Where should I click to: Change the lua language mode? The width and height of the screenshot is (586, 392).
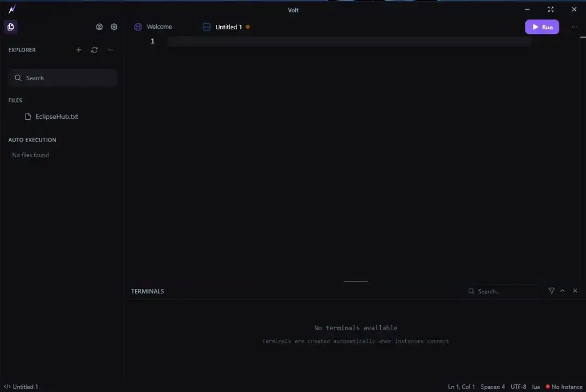coord(536,387)
